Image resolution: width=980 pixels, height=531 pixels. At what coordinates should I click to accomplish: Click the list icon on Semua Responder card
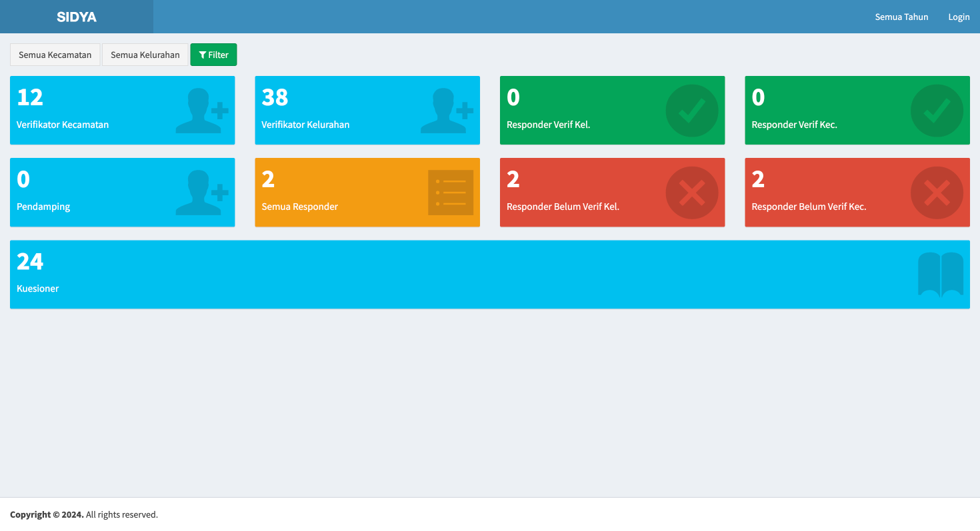click(450, 193)
